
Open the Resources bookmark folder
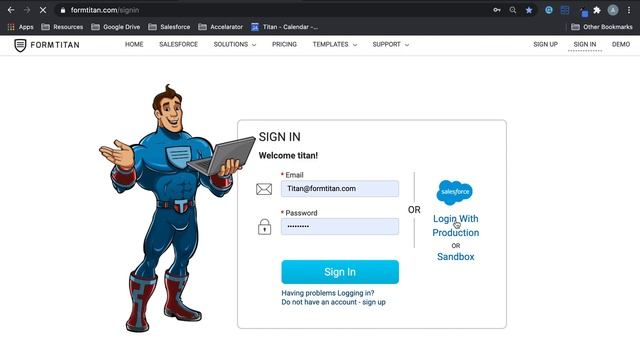(62, 27)
